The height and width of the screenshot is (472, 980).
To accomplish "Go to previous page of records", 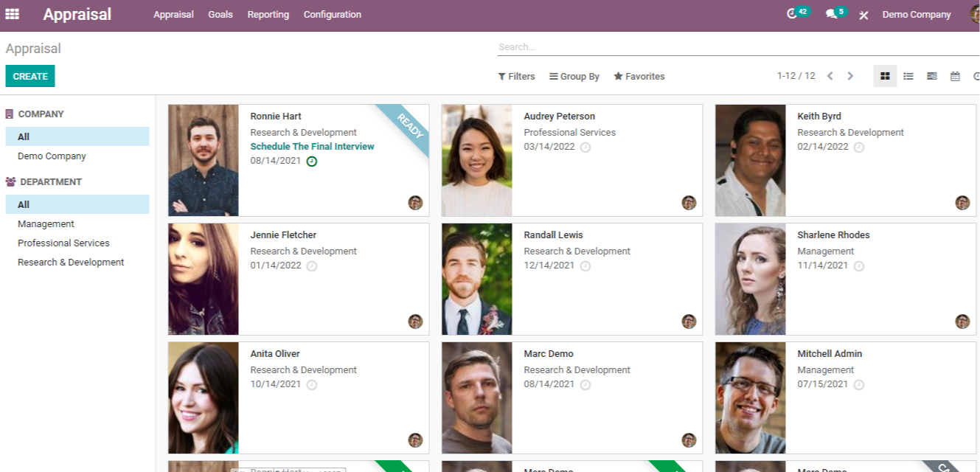I will [x=830, y=76].
